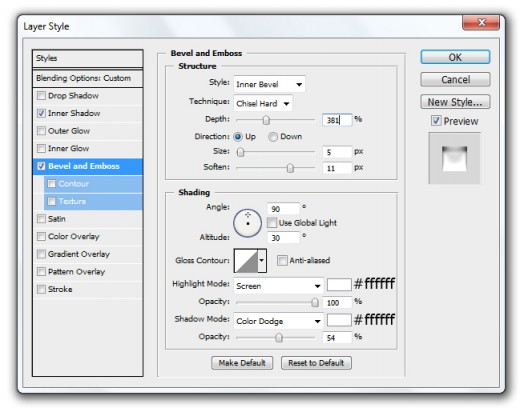Enable the Drop Shadow checkbox
The height and width of the screenshot is (408, 520).
click(41, 96)
